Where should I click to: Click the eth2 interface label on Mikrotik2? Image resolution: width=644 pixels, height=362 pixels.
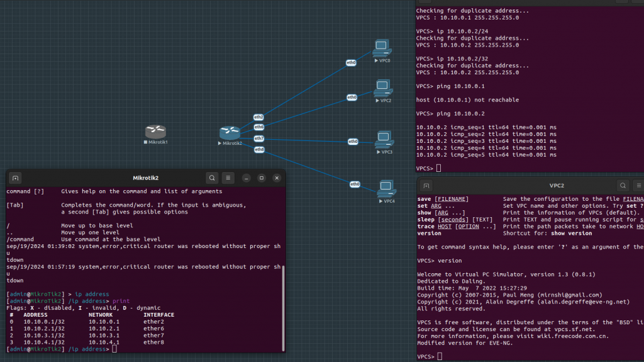click(x=258, y=117)
